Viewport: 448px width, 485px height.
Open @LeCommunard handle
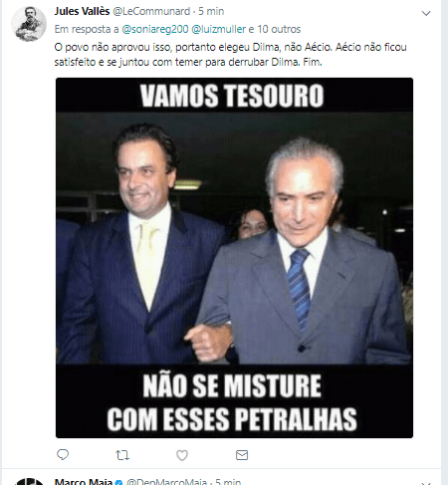(x=151, y=11)
